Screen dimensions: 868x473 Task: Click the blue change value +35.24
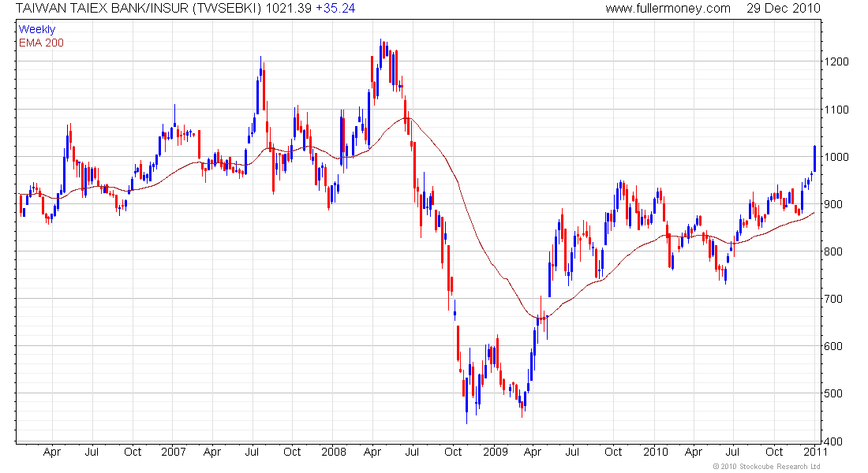click(x=335, y=9)
